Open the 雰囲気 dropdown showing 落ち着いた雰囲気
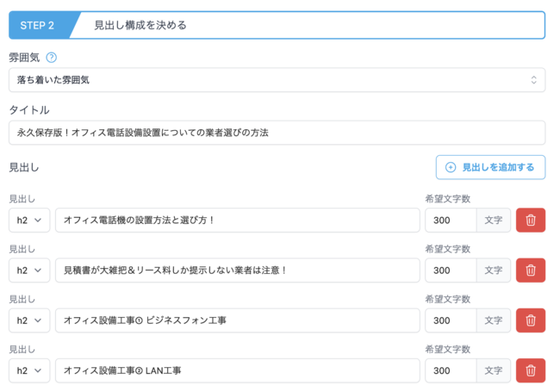This screenshot has width=560, height=392. pos(277,80)
